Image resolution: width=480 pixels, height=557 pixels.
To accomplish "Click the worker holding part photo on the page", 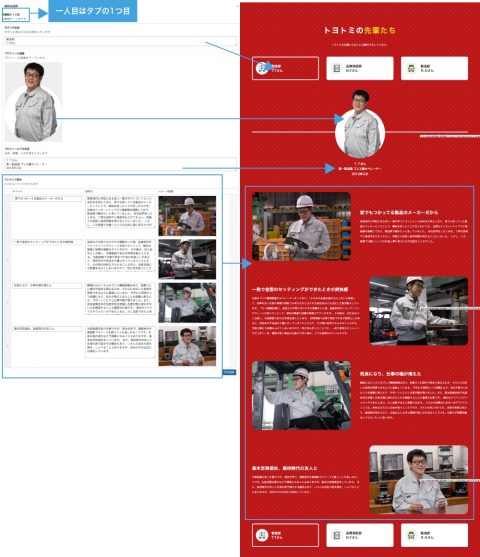I will tap(301, 226).
